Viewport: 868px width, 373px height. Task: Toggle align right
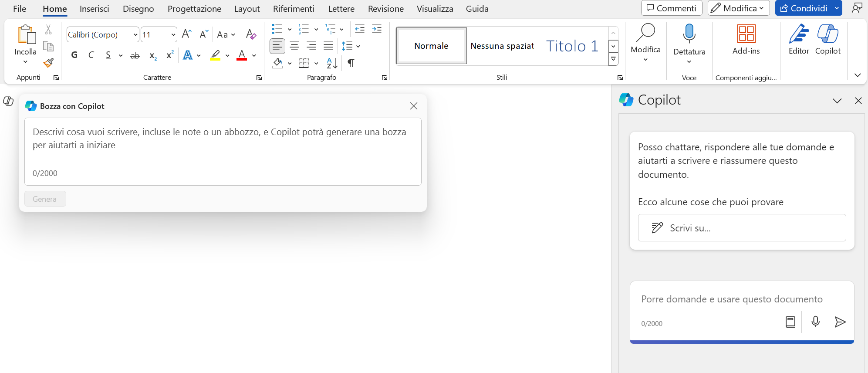tap(311, 46)
